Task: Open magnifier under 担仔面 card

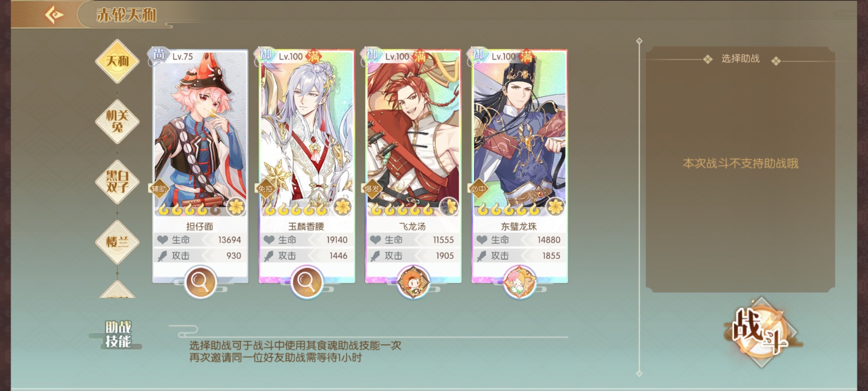Action: click(x=200, y=282)
